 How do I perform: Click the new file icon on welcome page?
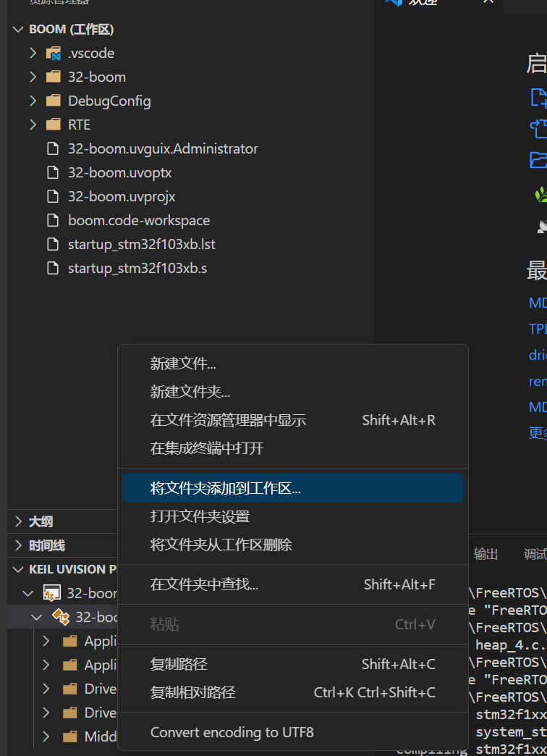[x=538, y=97]
